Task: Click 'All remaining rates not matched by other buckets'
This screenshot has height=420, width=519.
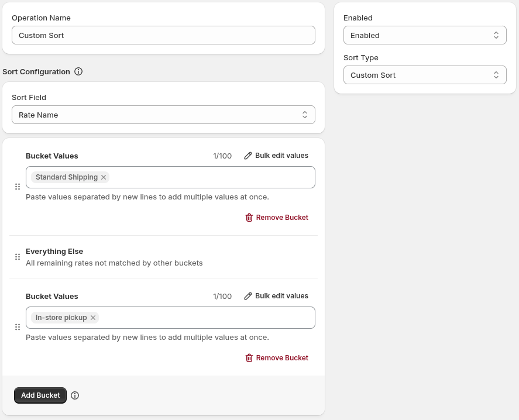Action: click(x=114, y=263)
